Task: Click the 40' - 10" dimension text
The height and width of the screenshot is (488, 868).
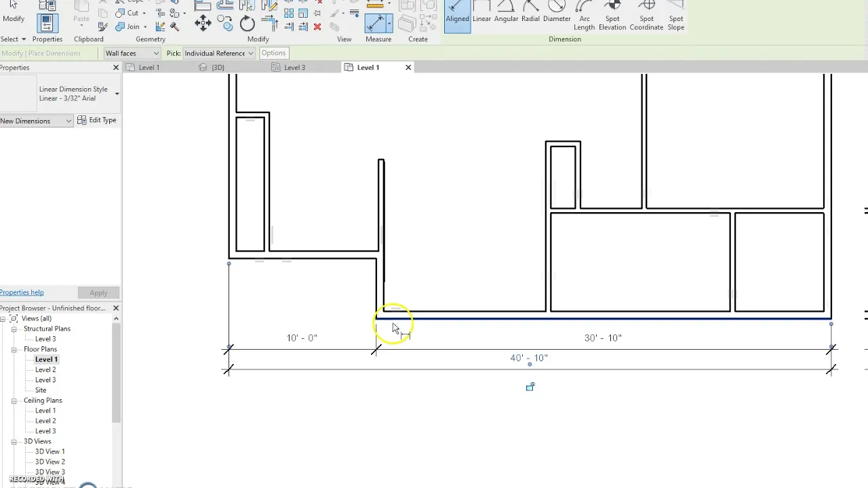Action: pos(529,358)
